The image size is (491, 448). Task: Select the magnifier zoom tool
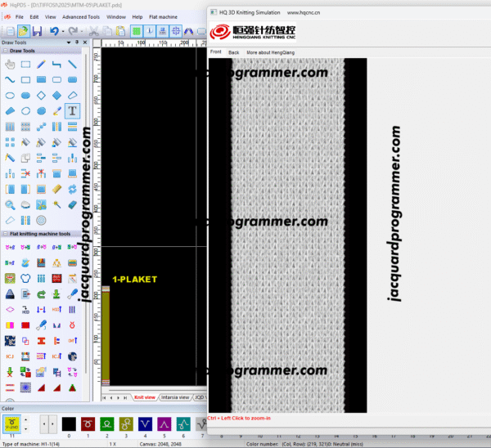point(10,204)
